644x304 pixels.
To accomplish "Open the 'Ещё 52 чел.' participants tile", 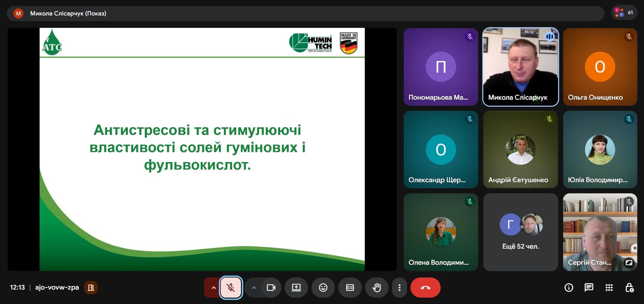I will point(520,232).
